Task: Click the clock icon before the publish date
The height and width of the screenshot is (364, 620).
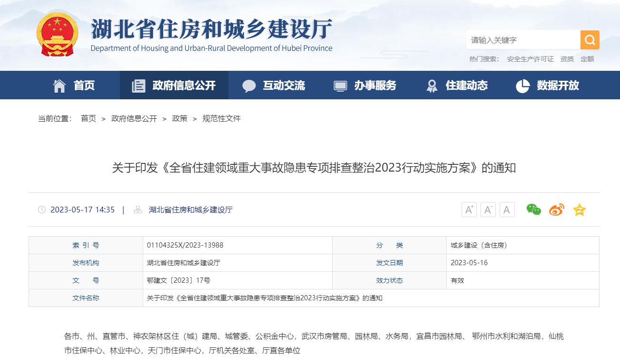Action: (42, 209)
